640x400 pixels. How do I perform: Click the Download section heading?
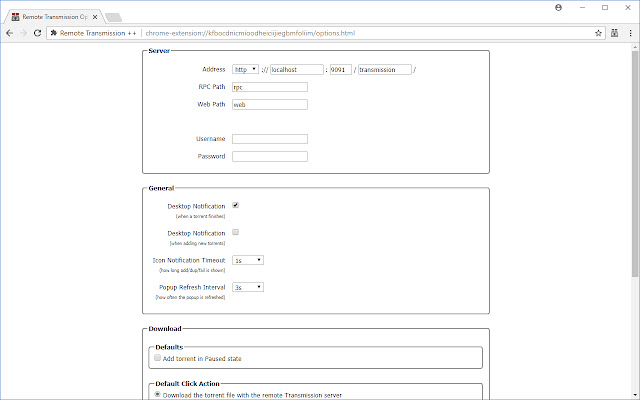[x=165, y=329]
